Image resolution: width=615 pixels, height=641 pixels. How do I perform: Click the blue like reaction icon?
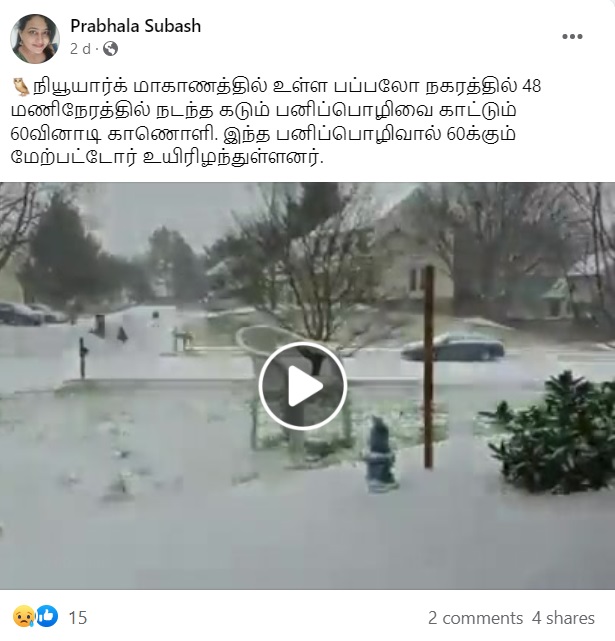click(x=47, y=616)
